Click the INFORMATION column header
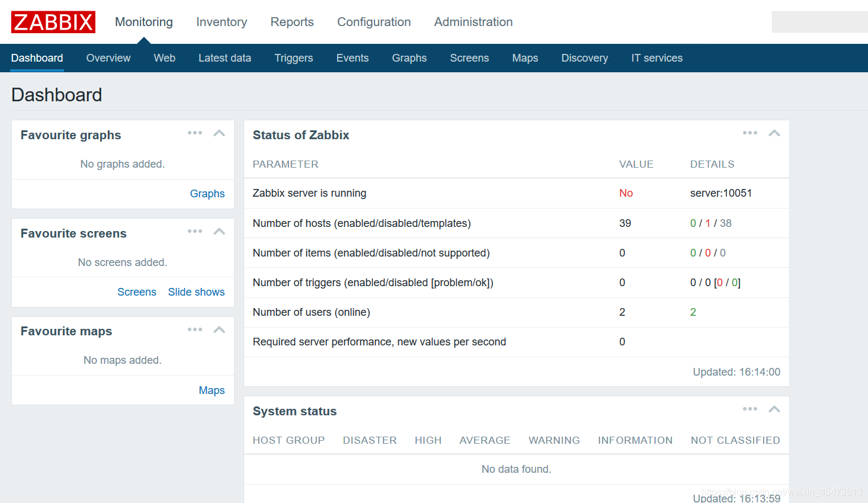868x503 pixels. coord(635,440)
